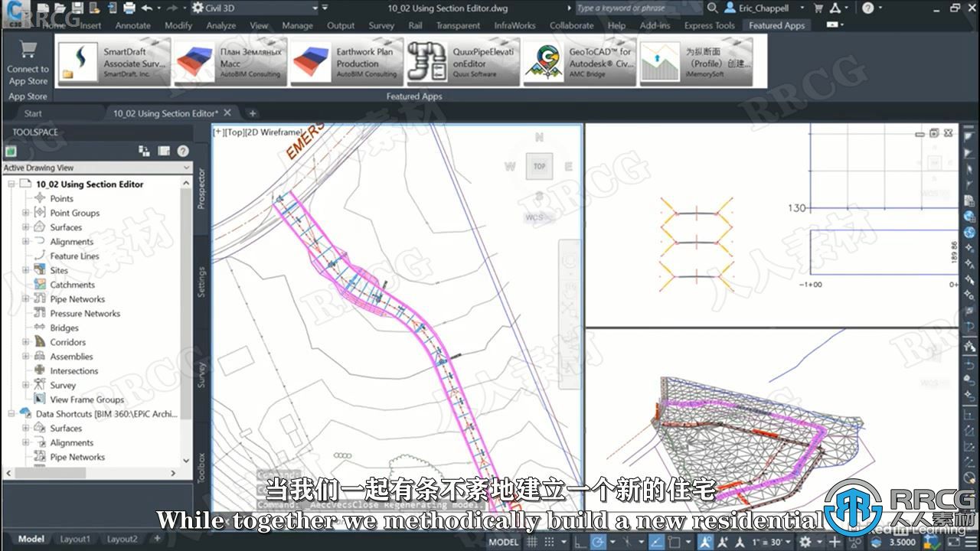The height and width of the screenshot is (551, 980).
Task: Expand the Surfaces node under the drawing
Action: click(25, 227)
